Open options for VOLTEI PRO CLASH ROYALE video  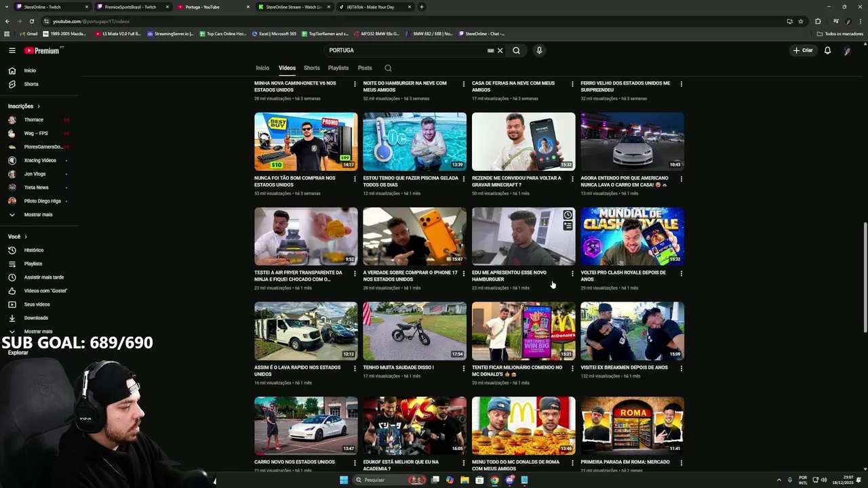682,274
